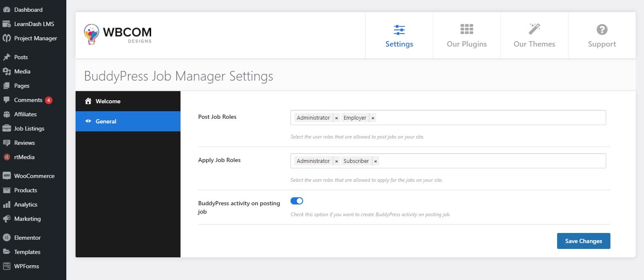Screen dimensions: 644x280
Task: Open Comments with 4 pending badge
Action: [x=28, y=100]
